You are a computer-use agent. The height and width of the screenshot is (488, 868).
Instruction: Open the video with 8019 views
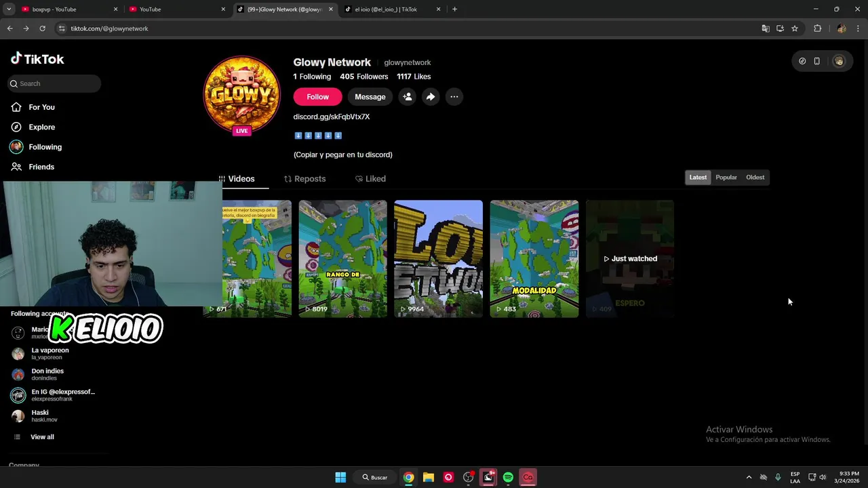click(343, 258)
